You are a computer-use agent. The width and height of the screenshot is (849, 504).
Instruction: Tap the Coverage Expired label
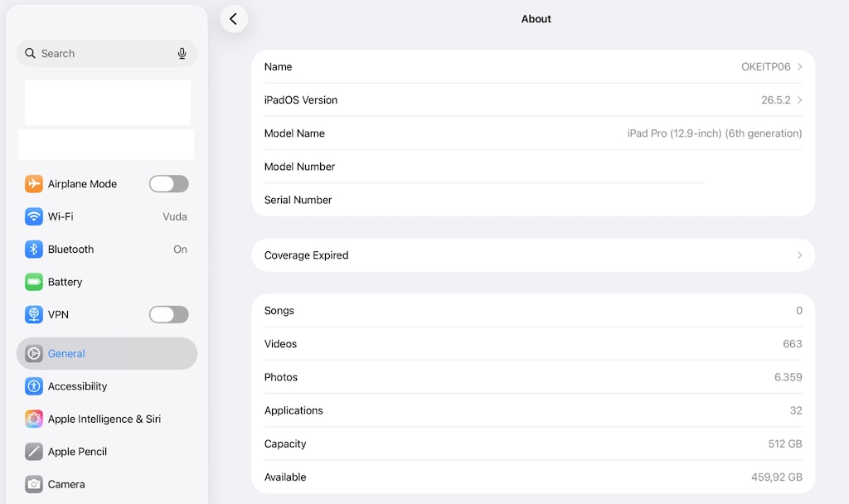pos(307,255)
